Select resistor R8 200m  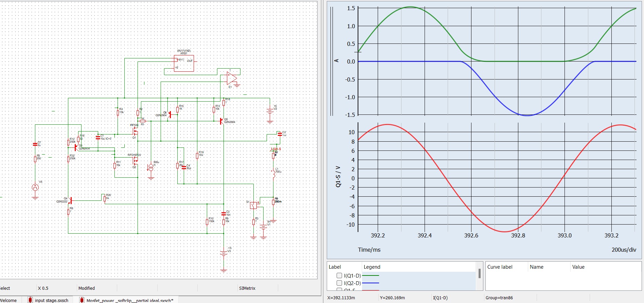coord(273,202)
